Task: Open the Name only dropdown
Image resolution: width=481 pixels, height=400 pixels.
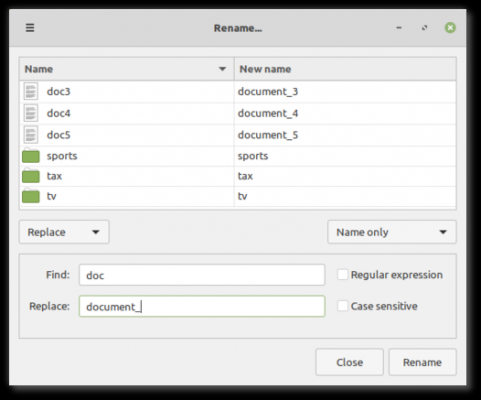Action: pyautogui.click(x=392, y=232)
